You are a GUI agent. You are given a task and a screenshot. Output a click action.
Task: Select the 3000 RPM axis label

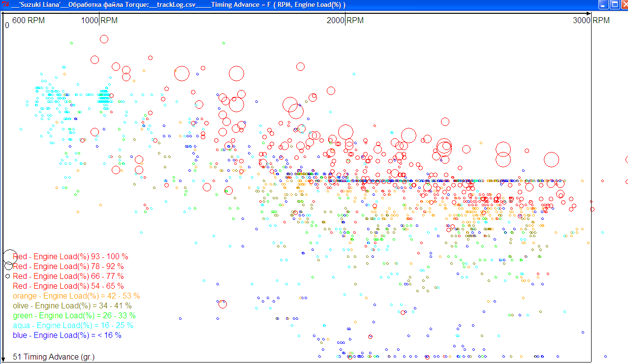coord(592,21)
